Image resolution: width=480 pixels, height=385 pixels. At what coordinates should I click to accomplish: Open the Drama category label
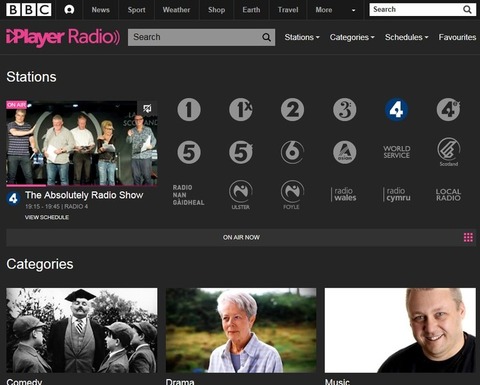180,382
